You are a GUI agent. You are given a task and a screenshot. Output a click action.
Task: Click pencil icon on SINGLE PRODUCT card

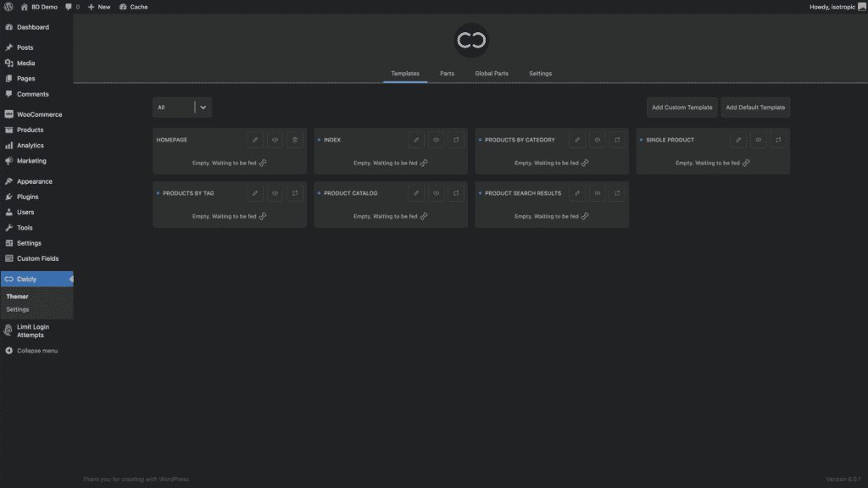coord(738,140)
